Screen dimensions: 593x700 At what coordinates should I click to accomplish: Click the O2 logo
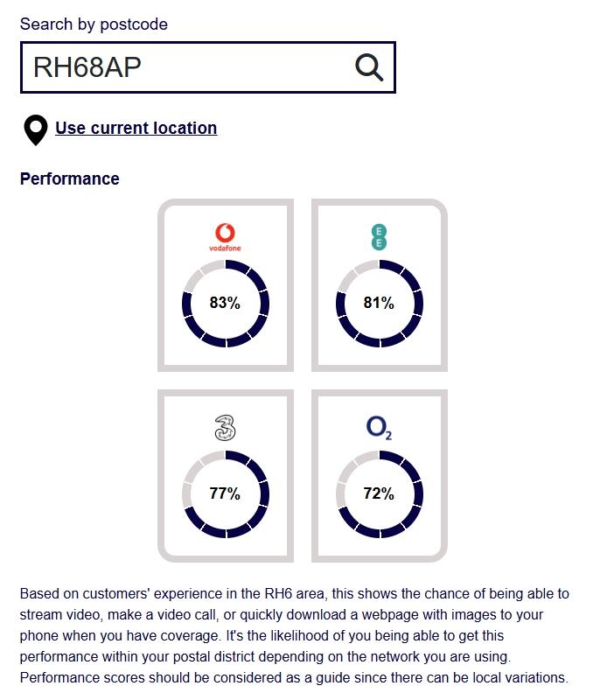click(379, 428)
